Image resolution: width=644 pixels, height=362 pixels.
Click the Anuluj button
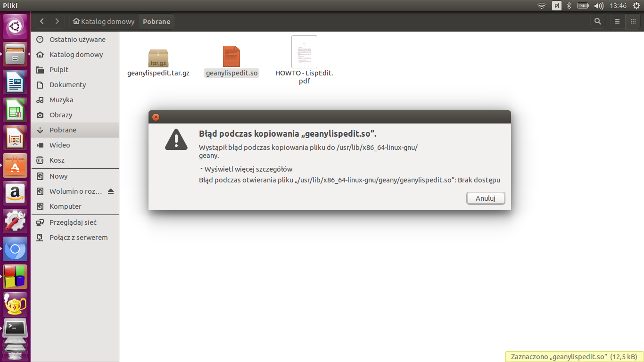click(486, 198)
